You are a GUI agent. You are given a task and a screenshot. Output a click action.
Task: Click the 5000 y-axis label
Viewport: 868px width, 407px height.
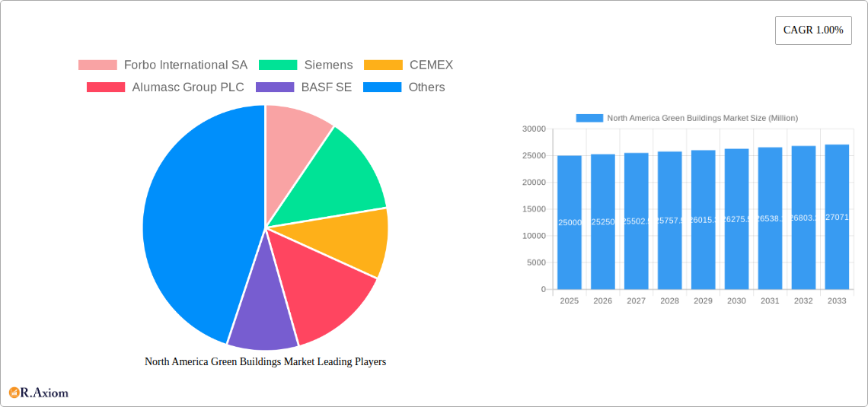point(537,262)
